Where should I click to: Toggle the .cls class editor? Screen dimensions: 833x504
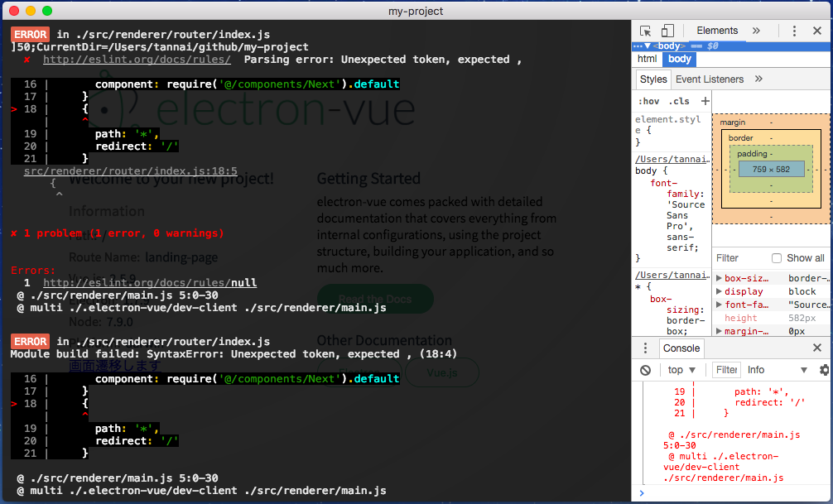679,101
